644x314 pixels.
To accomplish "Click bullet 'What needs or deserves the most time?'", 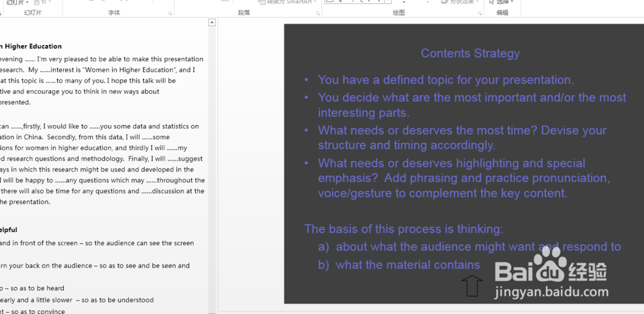I will click(462, 130).
